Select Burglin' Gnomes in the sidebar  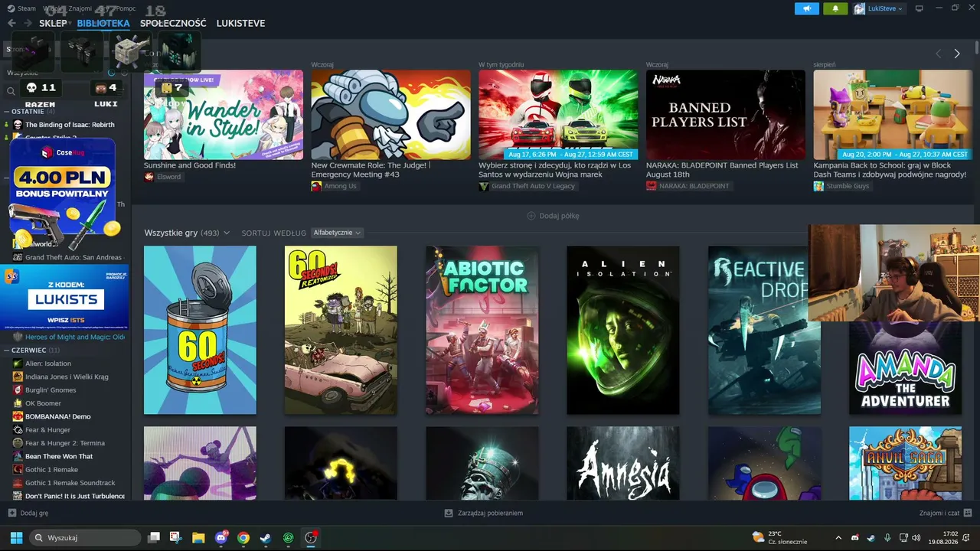(x=51, y=390)
